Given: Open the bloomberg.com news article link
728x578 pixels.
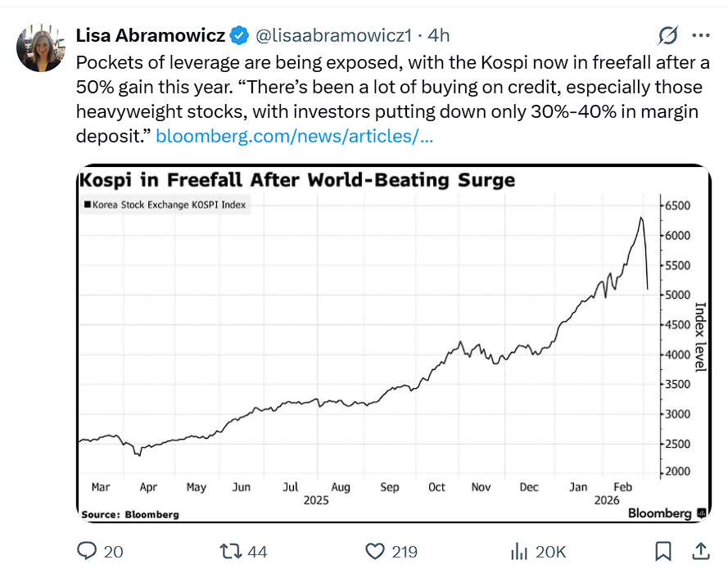Looking at the screenshot, I should 294,136.
